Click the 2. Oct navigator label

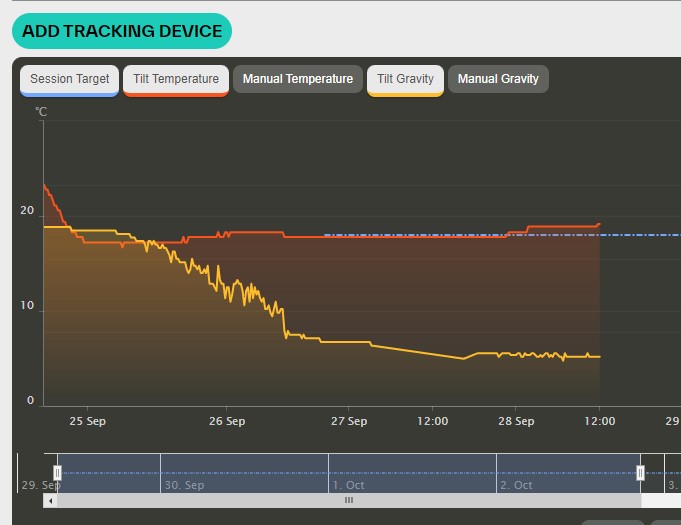[x=516, y=485]
